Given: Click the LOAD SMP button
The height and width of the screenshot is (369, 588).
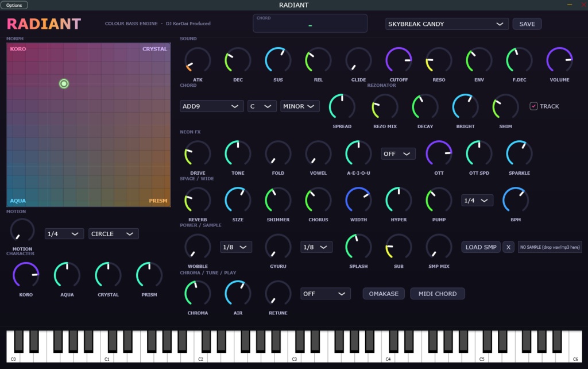Looking at the screenshot, I should pyautogui.click(x=481, y=247).
